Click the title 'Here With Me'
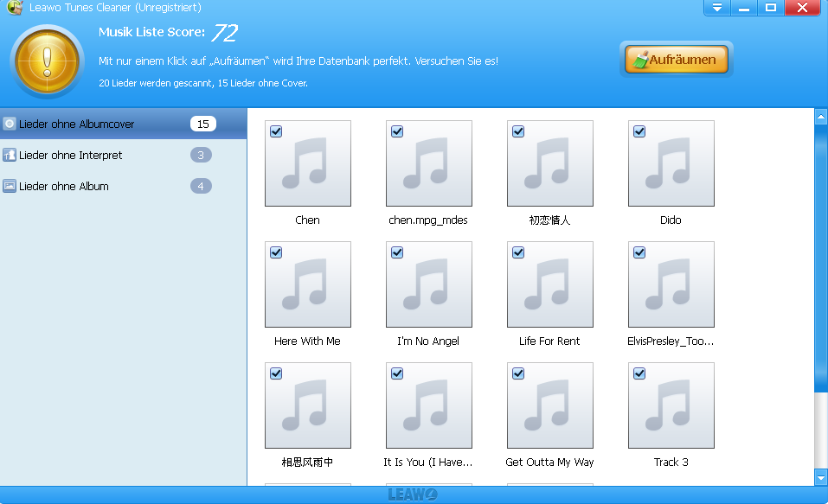This screenshot has width=828, height=504. click(307, 341)
